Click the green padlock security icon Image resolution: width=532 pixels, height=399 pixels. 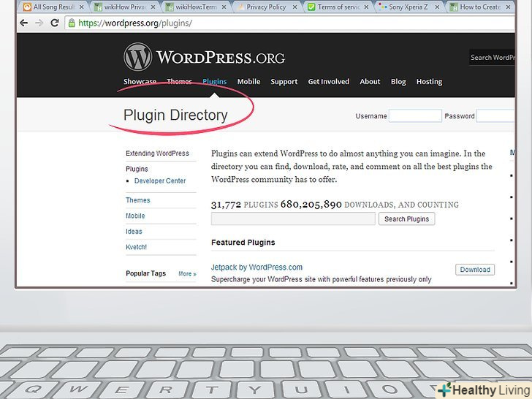pyautogui.click(x=72, y=23)
